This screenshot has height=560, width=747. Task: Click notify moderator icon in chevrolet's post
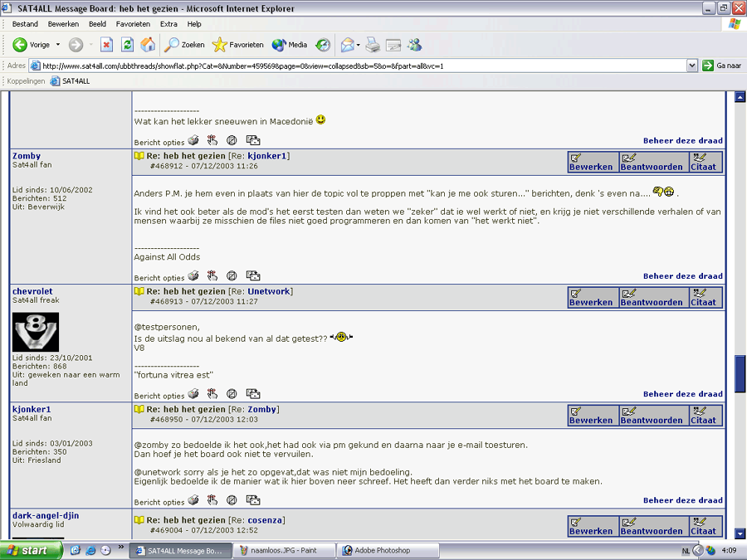(x=232, y=393)
